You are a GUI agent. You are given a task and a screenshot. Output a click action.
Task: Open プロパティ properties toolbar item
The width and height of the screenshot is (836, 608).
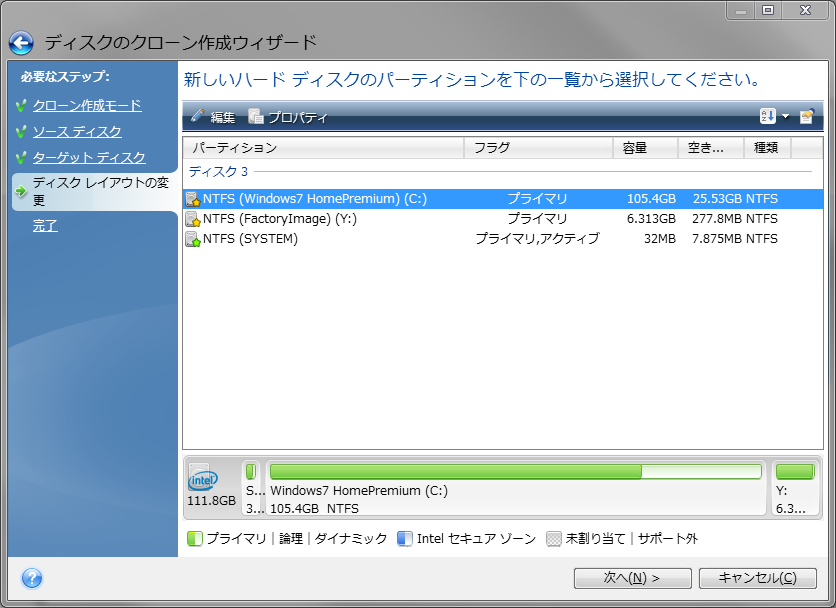click(288, 116)
